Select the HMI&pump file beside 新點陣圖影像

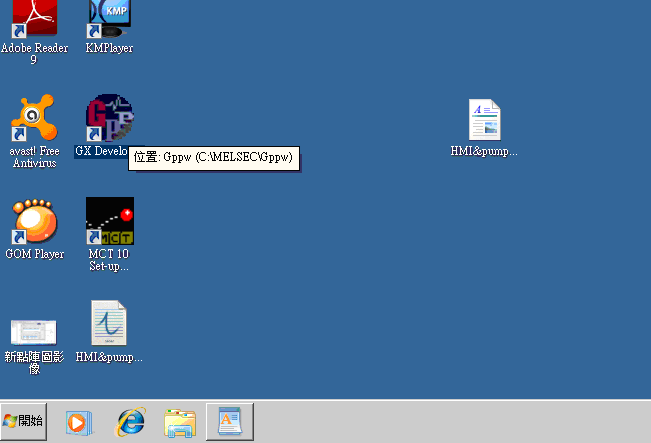[x=109, y=323]
